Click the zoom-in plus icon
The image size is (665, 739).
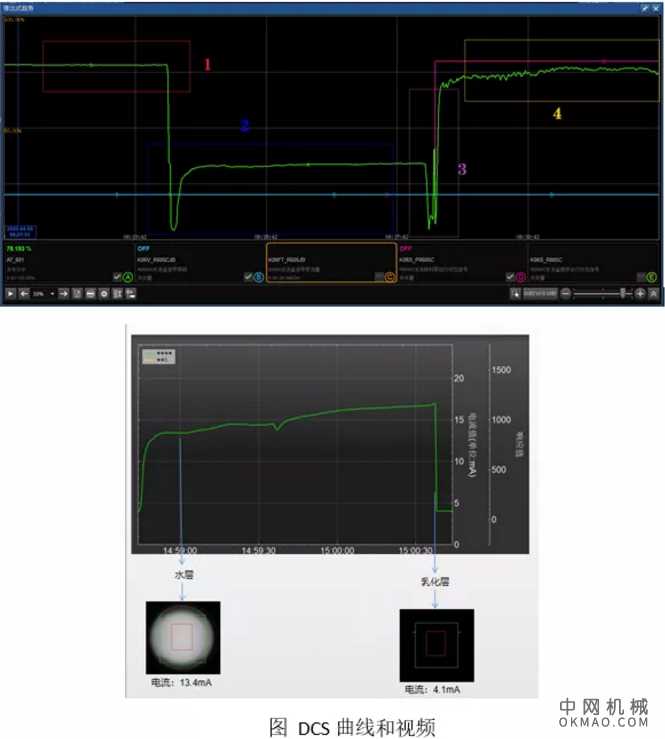[x=640, y=294]
